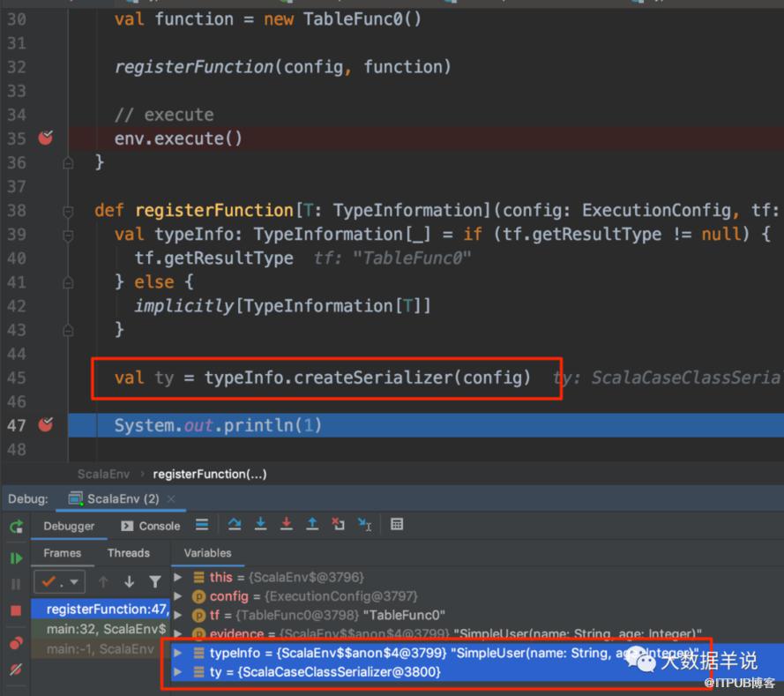Fold the if block at line 39
784x696 pixels.
[x=69, y=235]
